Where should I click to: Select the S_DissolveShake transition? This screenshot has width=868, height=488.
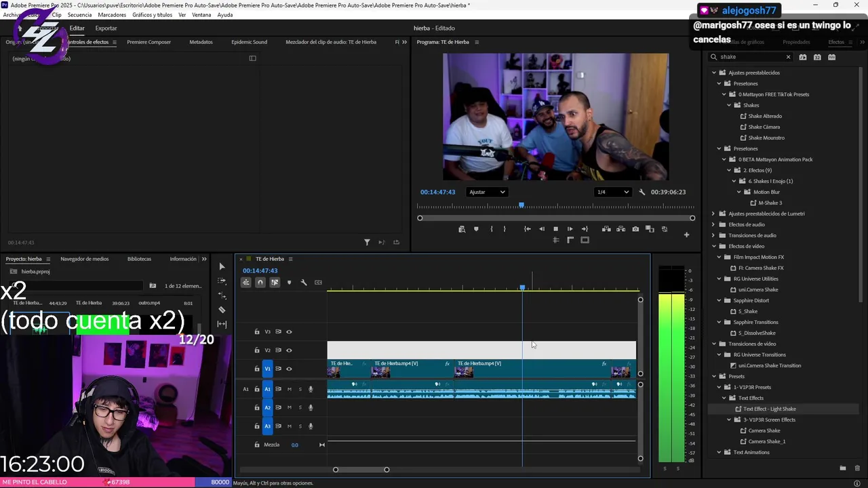coord(757,333)
